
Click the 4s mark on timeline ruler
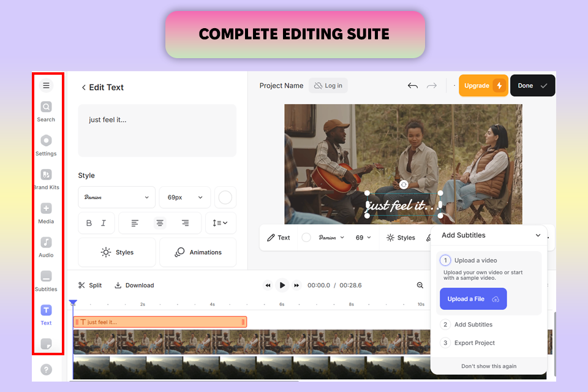tap(213, 304)
